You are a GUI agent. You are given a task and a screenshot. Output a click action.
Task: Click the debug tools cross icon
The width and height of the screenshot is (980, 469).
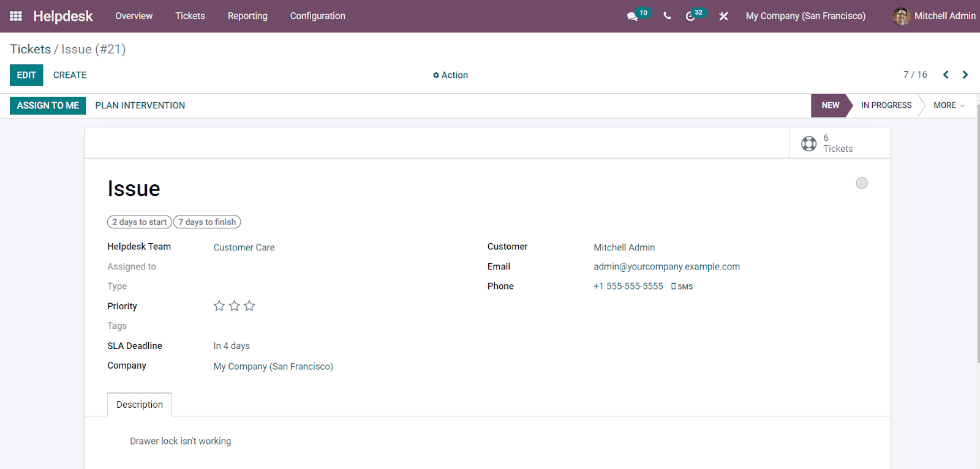pyautogui.click(x=723, y=16)
